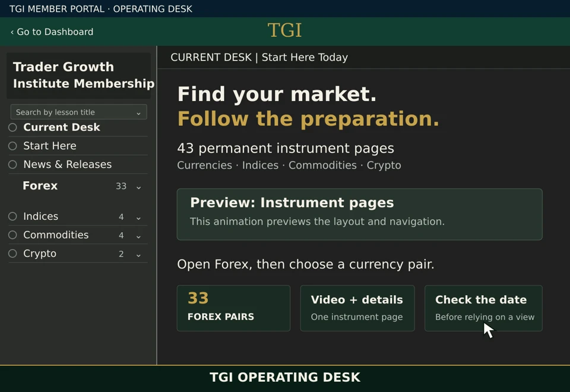Viewport: 570px width, 392px height.
Task: Click the Open Forex instruction line
Action: point(306,264)
